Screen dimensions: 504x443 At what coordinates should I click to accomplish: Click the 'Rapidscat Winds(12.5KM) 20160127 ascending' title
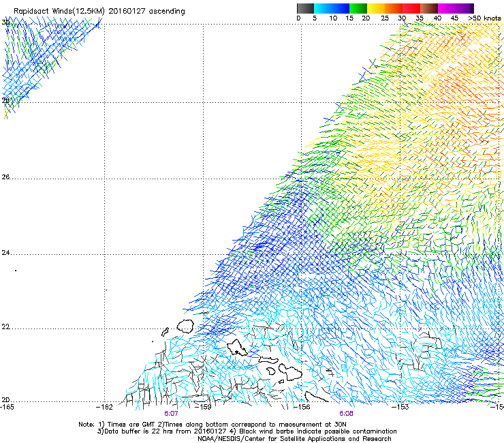pos(99,12)
